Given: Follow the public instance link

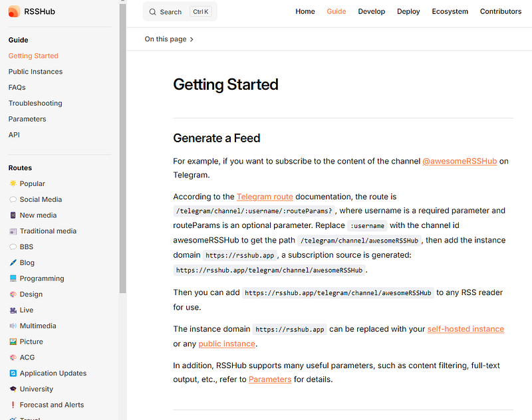Looking at the screenshot, I should click(x=227, y=344).
